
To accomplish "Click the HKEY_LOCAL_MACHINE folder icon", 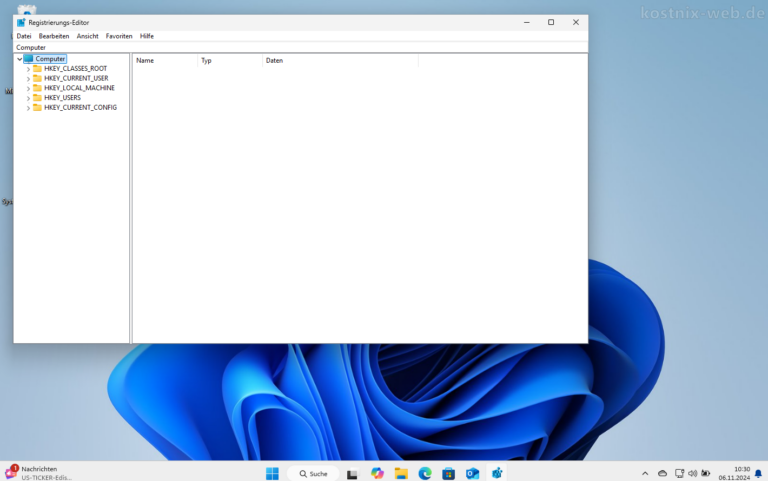I will tap(37, 88).
